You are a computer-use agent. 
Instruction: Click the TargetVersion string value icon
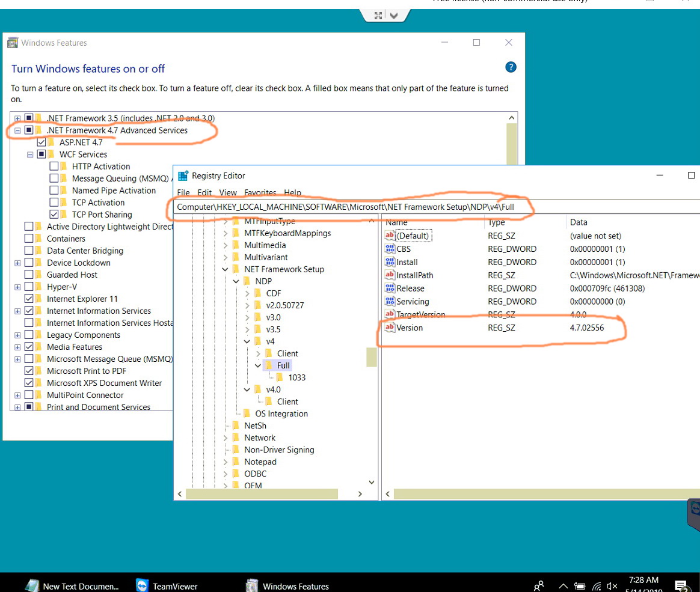pyautogui.click(x=390, y=314)
